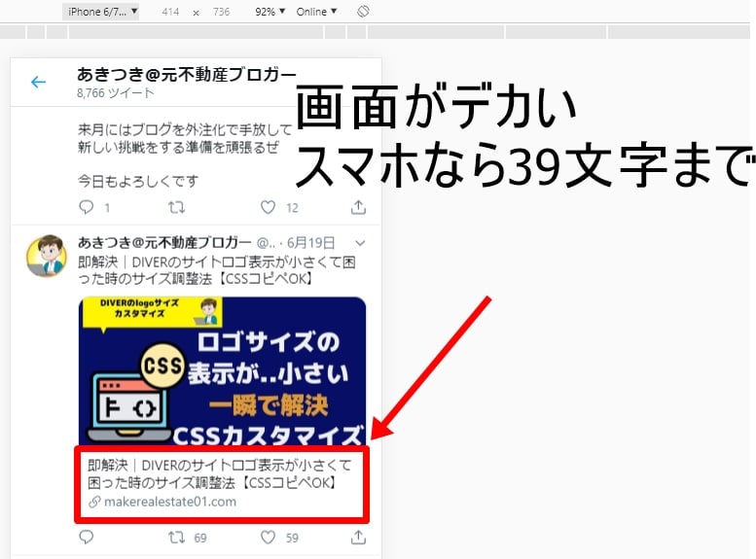Expand tweet options chevron beside 6月19日
Viewport: 756px width, 559px height.
360,243
